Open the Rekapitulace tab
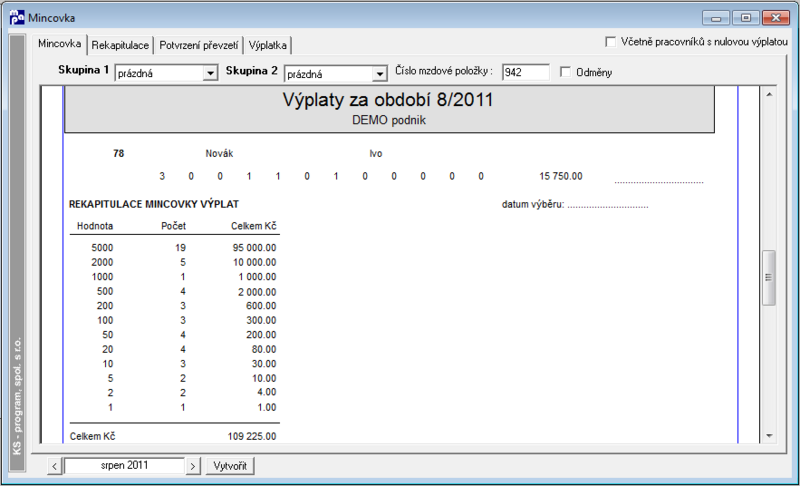The width and height of the screenshot is (800, 486). click(120, 45)
